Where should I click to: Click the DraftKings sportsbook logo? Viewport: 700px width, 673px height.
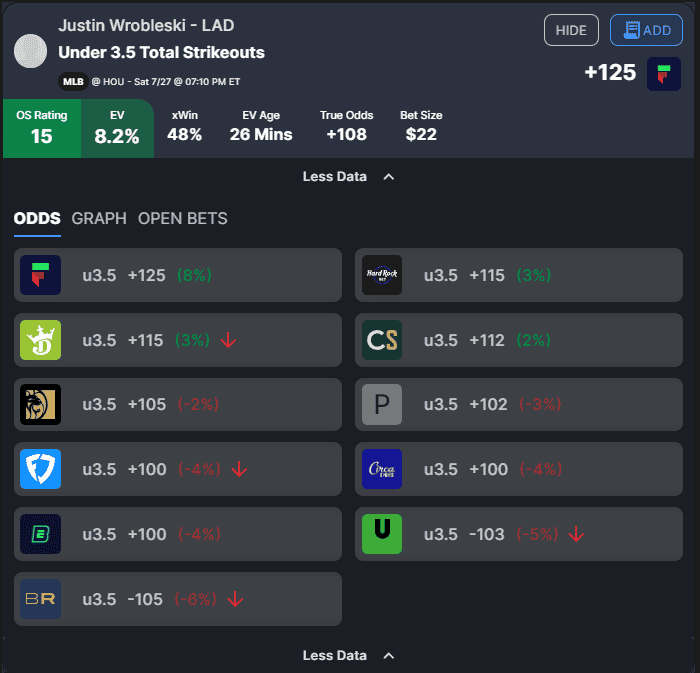(x=41, y=340)
